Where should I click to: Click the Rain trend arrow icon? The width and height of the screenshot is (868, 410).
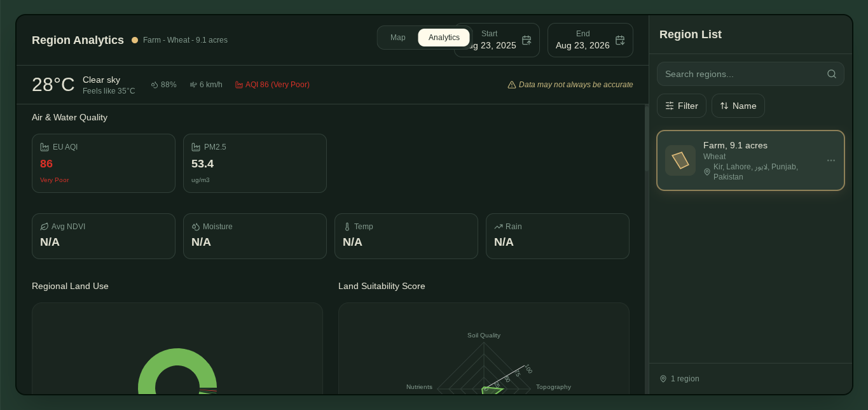(499, 227)
